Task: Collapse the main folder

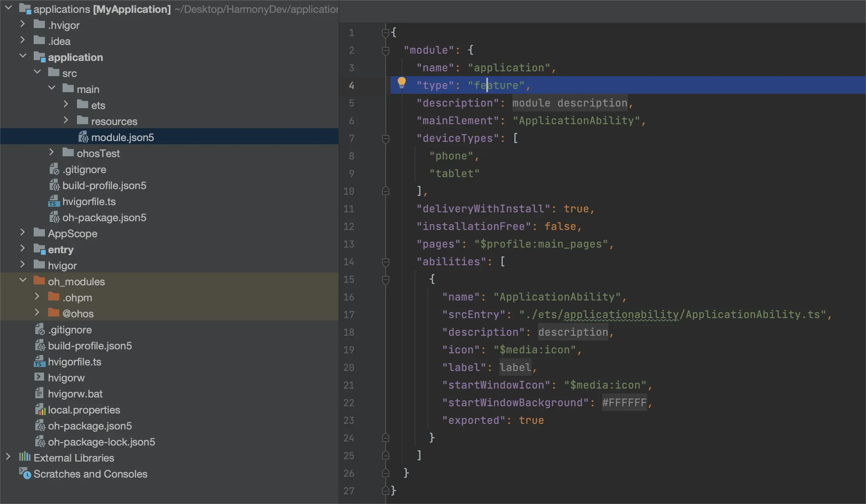Action: click(52, 88)
